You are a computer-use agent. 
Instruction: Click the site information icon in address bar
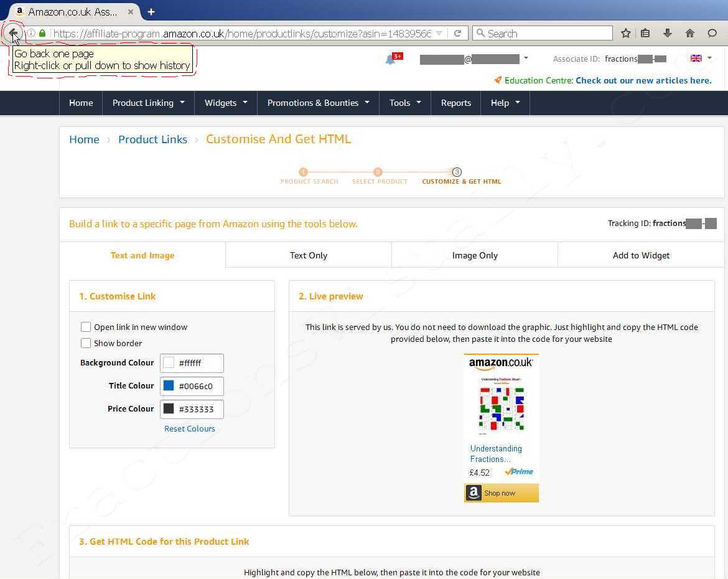tap(31, 33)
